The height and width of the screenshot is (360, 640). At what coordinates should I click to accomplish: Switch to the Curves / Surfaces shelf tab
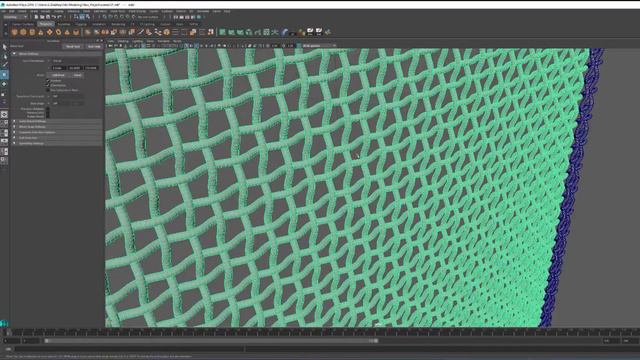23,24
